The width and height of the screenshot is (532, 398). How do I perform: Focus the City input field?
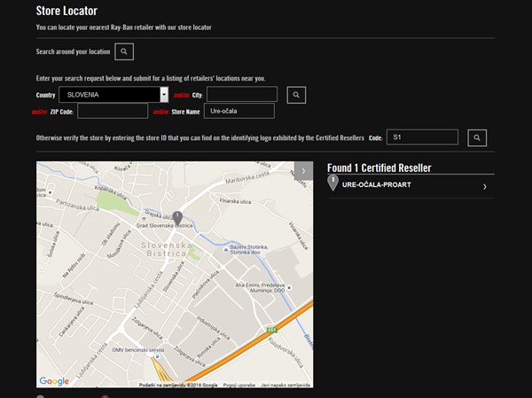[242, 94]
